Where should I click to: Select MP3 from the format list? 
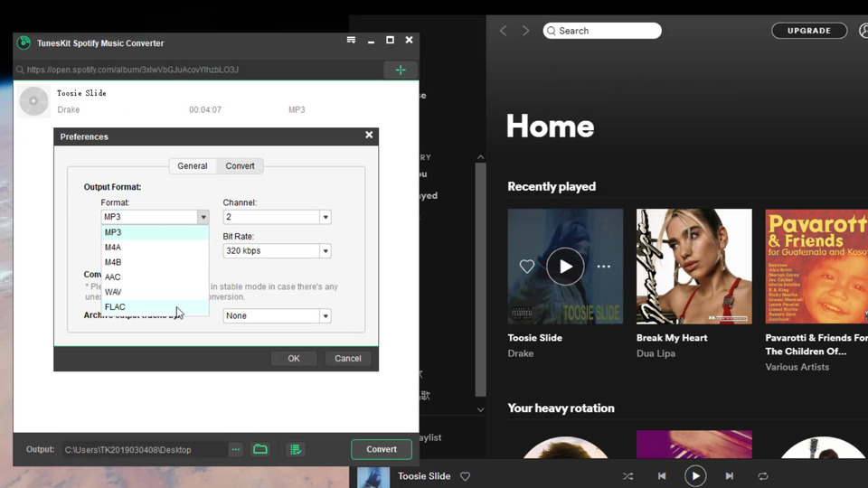point(155,232)
